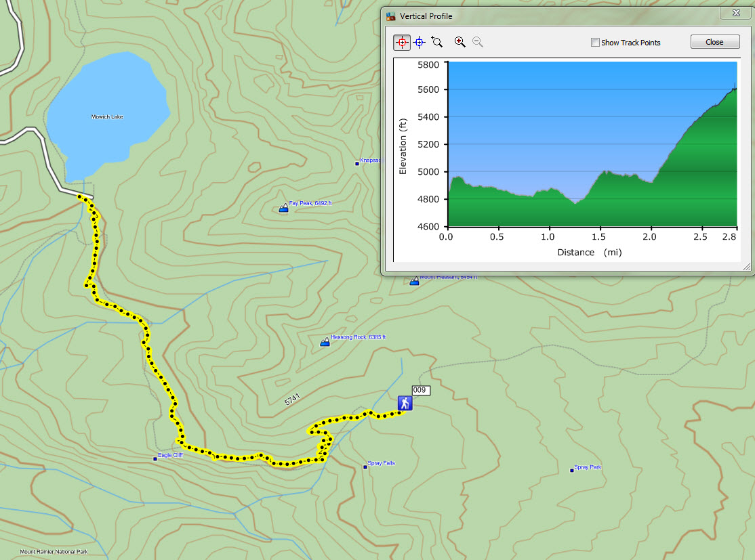Click the greyed zoom out magnifier
The height and width of the screenshot is (560, 755).
pos(478,43)
